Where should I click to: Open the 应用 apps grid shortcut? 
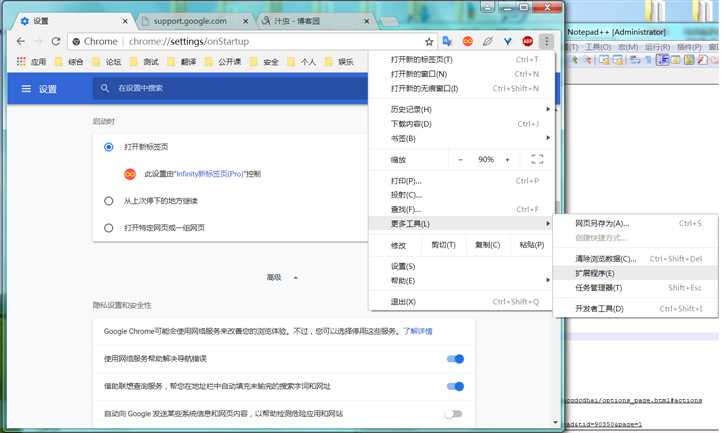(31, 62)
